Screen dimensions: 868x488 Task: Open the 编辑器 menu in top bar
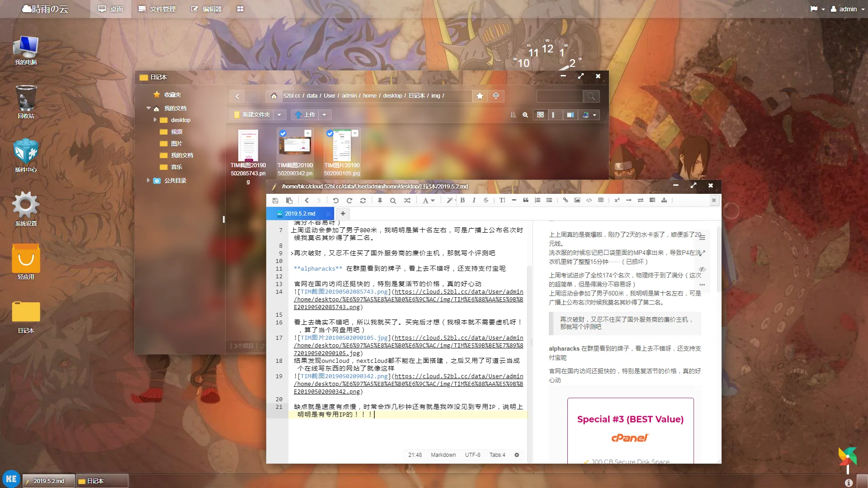point(207,9)
